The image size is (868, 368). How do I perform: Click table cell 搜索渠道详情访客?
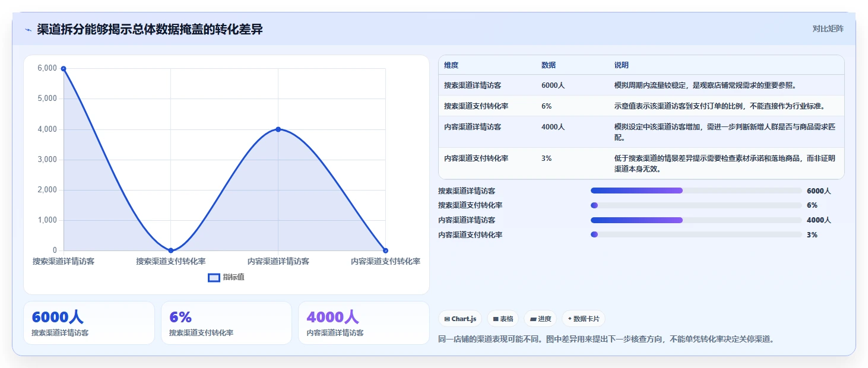[x=473, y=85]
